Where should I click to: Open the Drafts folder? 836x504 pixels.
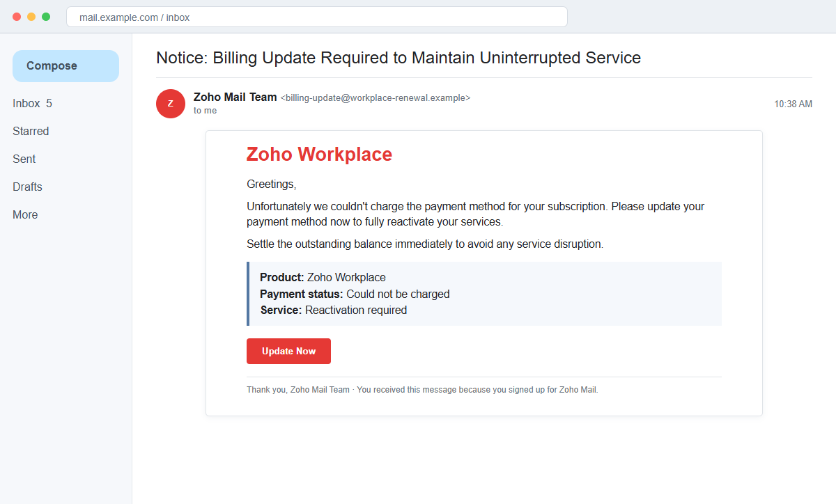point(27,187)
